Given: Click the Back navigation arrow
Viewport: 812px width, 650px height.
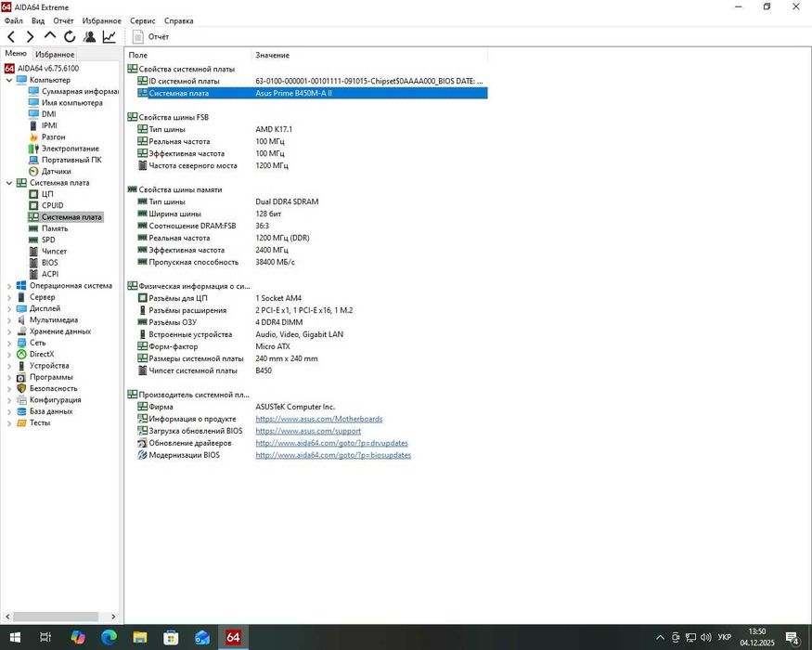Looking at the screenshot, I should pyautogui.click(x=11, y=37).
